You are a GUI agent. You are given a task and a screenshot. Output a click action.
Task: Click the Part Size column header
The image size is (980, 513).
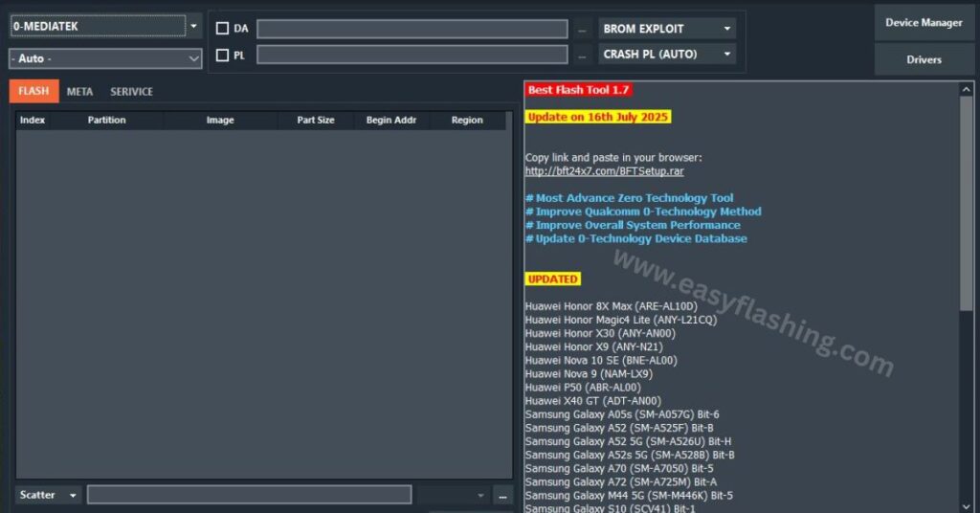(316, 120)
